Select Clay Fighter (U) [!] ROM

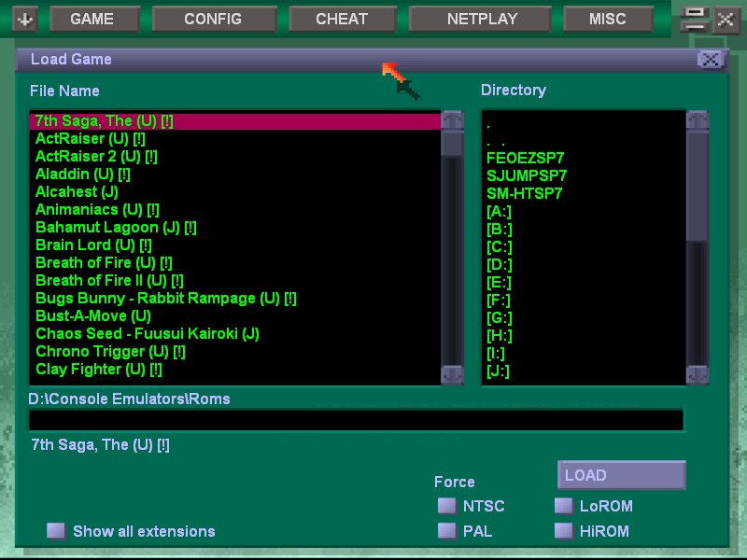[235, 369]
